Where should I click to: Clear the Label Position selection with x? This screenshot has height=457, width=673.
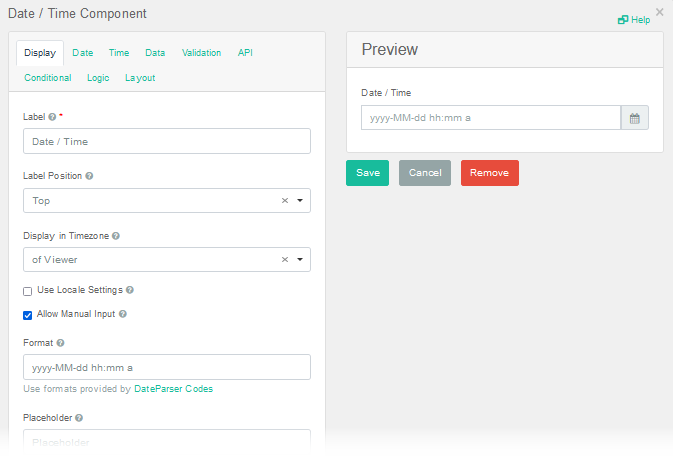tap(284, 201)
